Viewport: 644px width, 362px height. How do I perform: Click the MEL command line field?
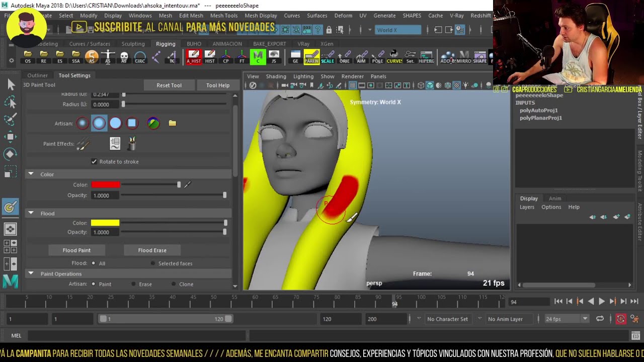click(138, 335)
